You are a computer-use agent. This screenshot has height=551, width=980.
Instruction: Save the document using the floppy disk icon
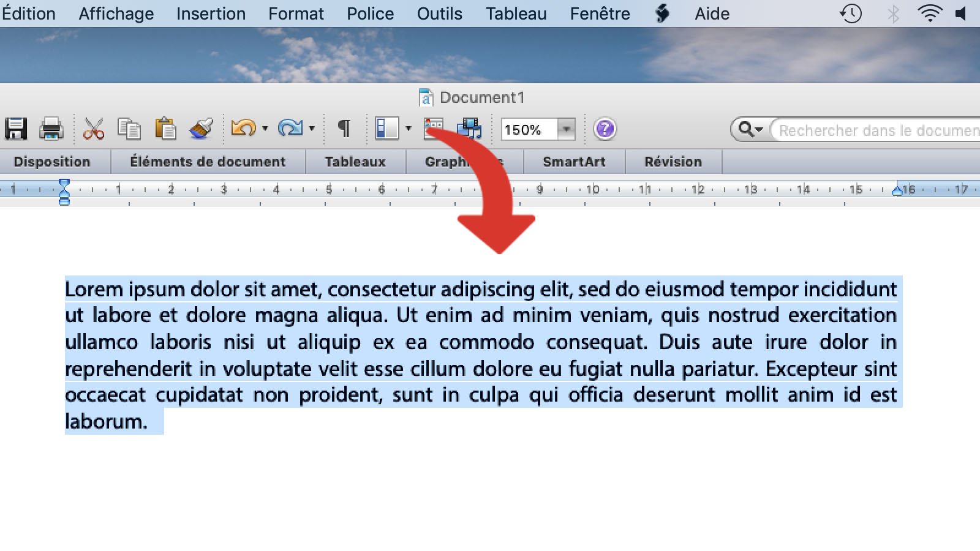coord(18,129)
